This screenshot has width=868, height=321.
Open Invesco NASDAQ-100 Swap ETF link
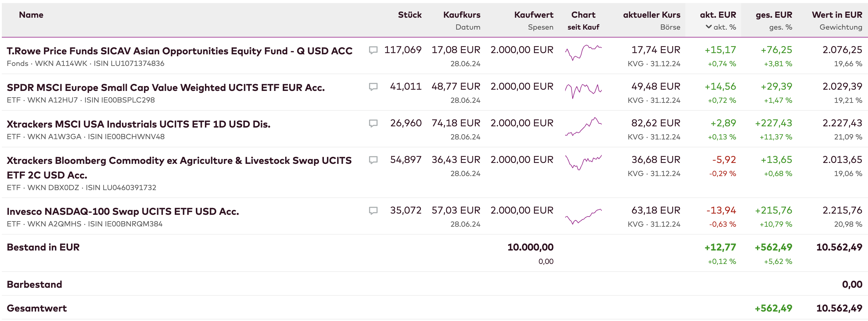123,211
